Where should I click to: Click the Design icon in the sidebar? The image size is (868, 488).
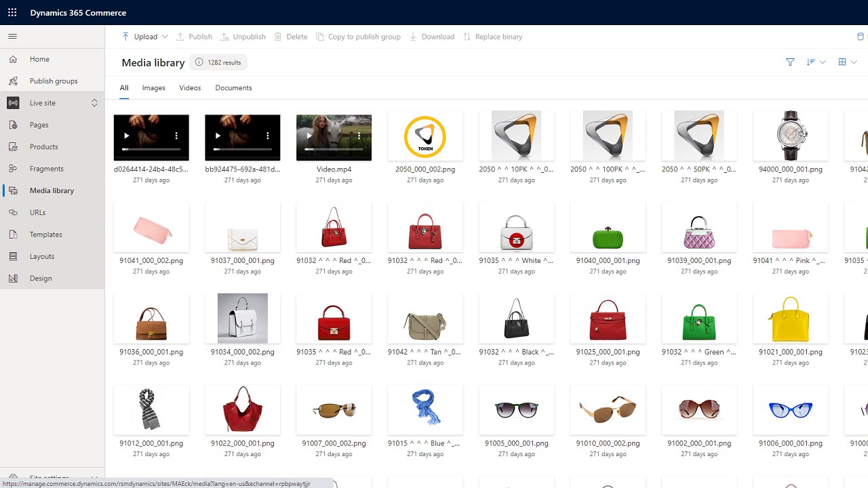pyautogui.click(x=13, y=279)
